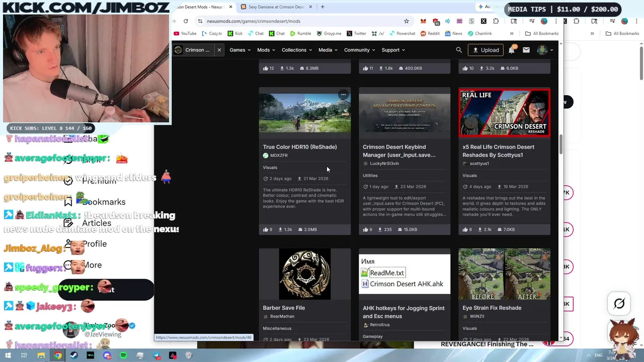
Task: Open AHK hotkeys for Jogging Sprint mod
Action: tap(404, 312)
